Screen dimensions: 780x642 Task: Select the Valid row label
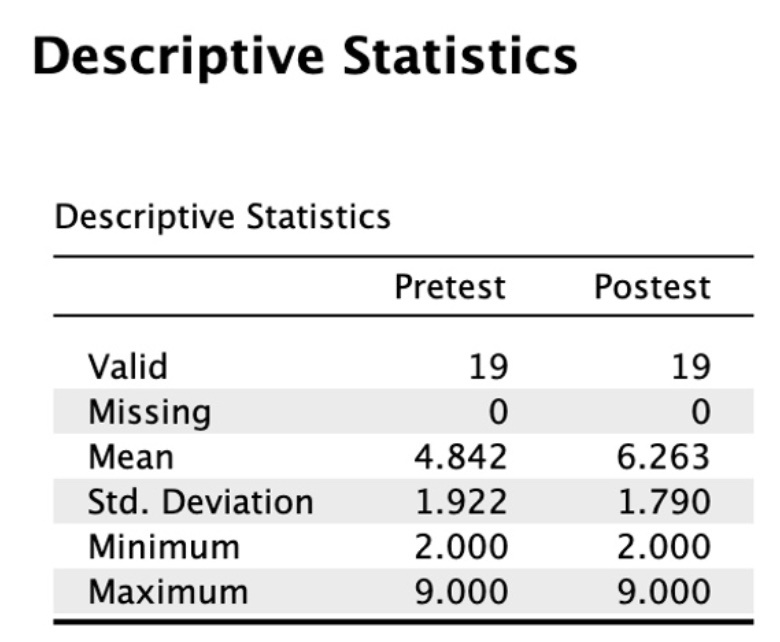point(128,367)
